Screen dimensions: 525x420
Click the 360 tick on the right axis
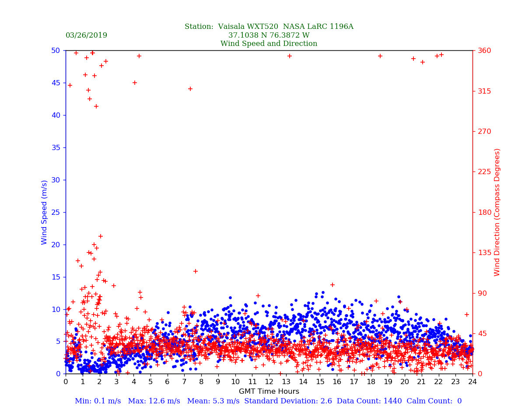point(483,50)
